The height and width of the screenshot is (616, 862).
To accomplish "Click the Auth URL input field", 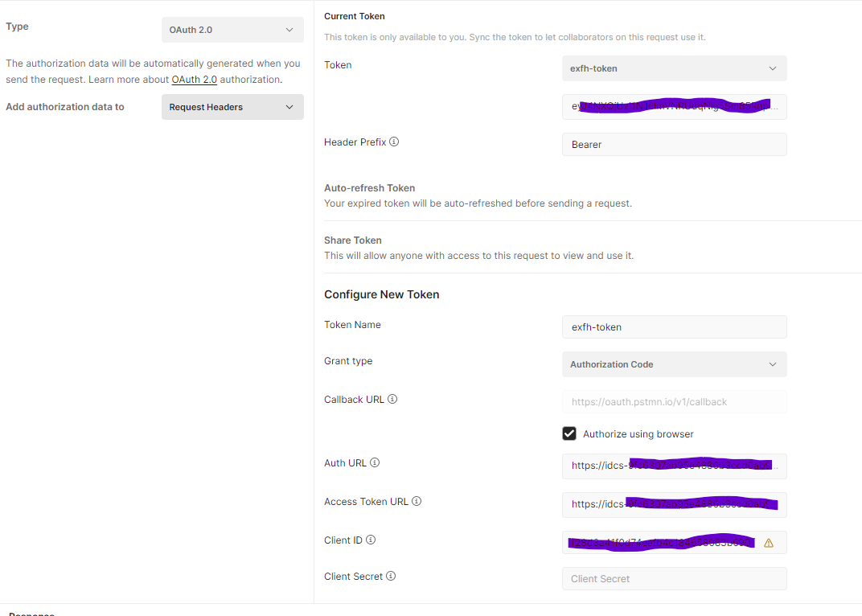I will tap(674, 466).
